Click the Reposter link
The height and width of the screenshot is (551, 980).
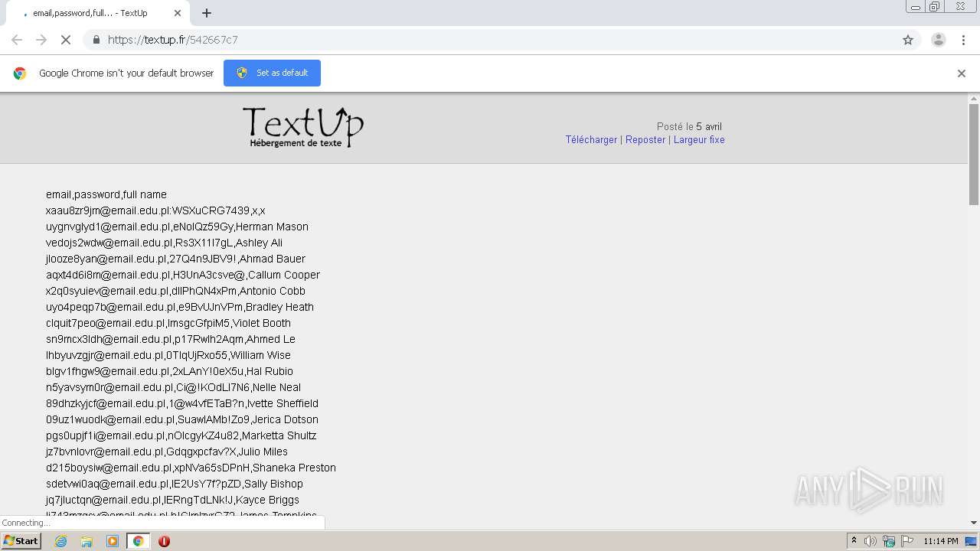coord(645,140)
